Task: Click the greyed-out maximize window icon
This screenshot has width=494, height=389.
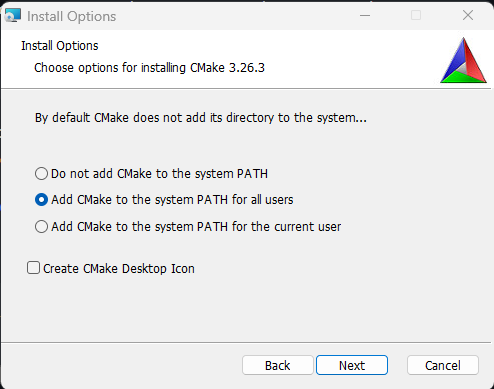Action: 416,15
